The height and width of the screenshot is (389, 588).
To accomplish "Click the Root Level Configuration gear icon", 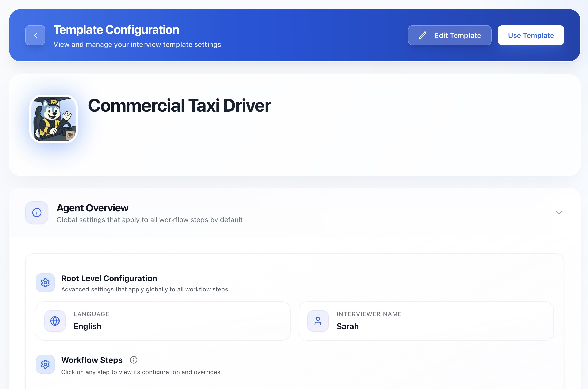I will coord(45,283).
